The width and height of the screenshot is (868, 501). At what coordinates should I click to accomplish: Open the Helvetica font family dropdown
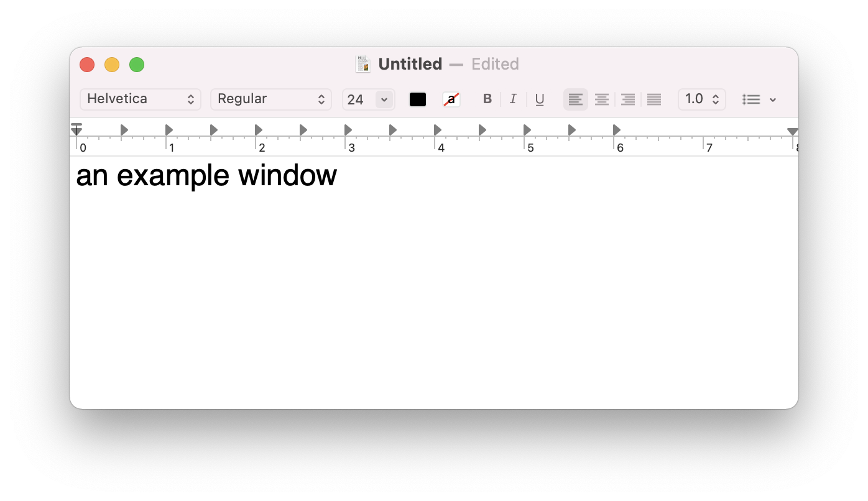tap(141, 99)
